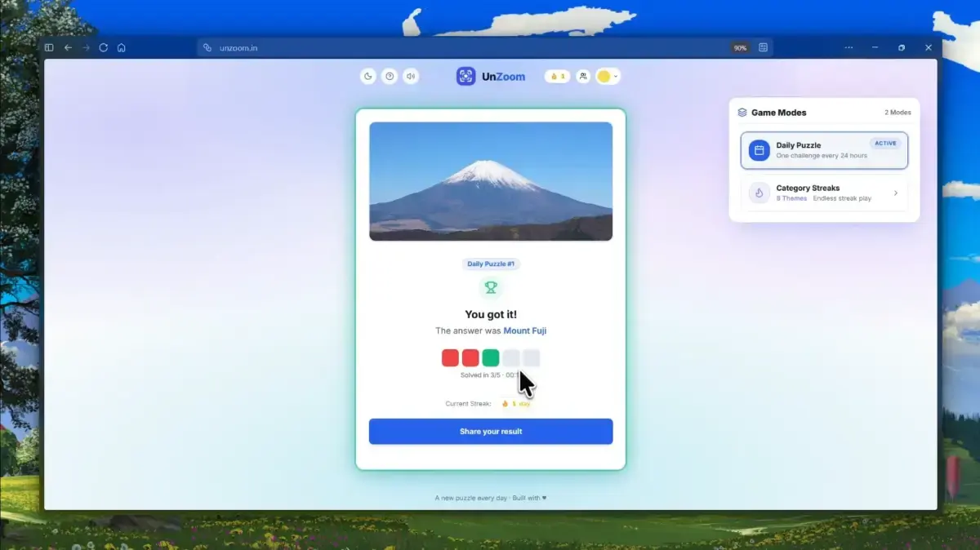Click the green correct guess square

pos(491,357)
